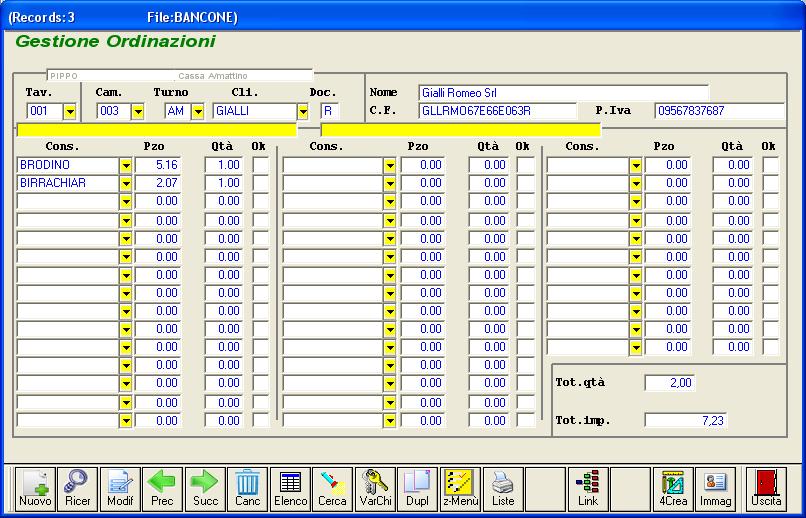Screen dimensions: 806x518
Task: Click the Tot.qtà value 2,00
Action: [670, 382]
